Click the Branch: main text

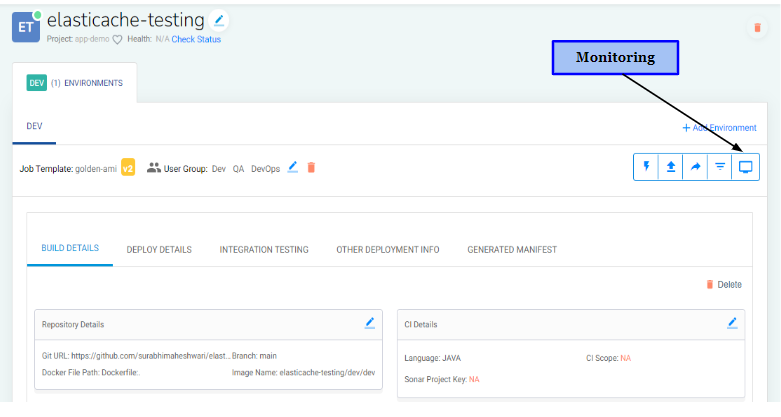[254, 356]
